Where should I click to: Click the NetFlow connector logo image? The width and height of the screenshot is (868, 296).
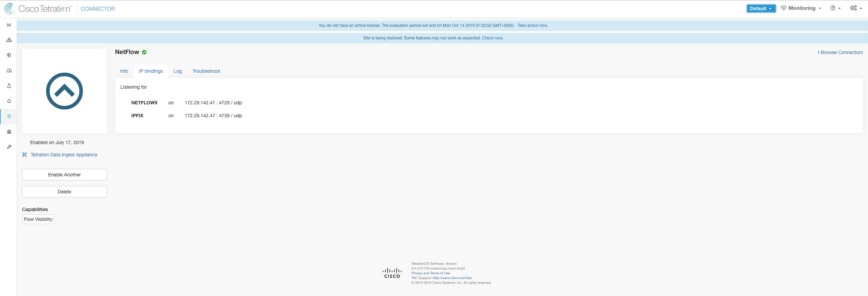tap(64, 91)
